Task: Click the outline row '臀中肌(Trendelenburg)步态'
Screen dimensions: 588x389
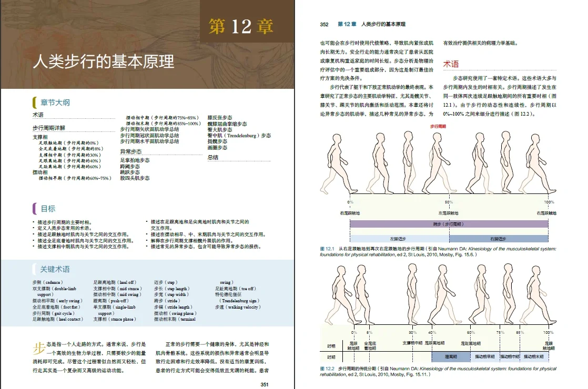Action: [x=239, y=136]
